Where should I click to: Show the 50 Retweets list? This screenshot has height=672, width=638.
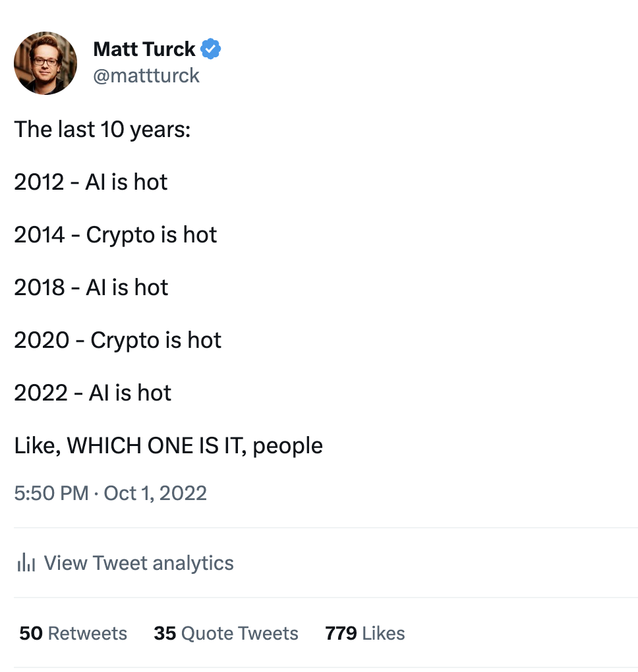click(x=73, y=633)
